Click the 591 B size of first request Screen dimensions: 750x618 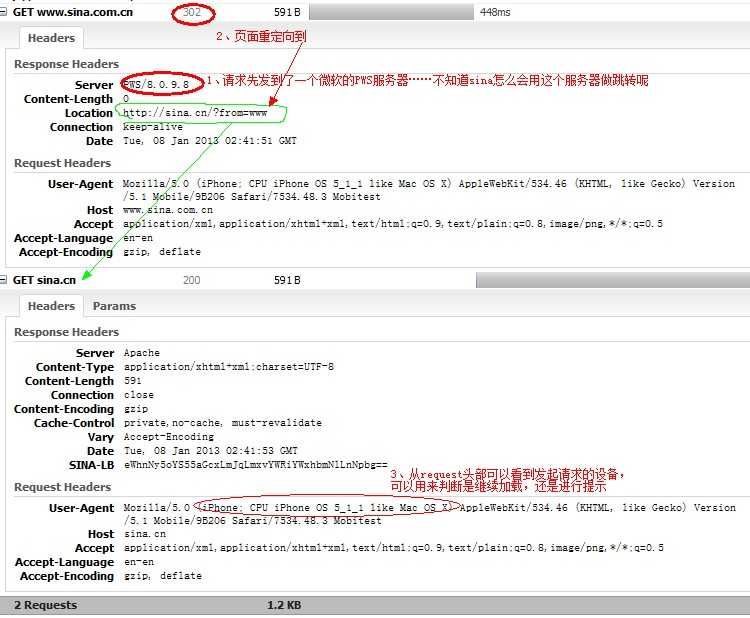(x=287, y=12)
